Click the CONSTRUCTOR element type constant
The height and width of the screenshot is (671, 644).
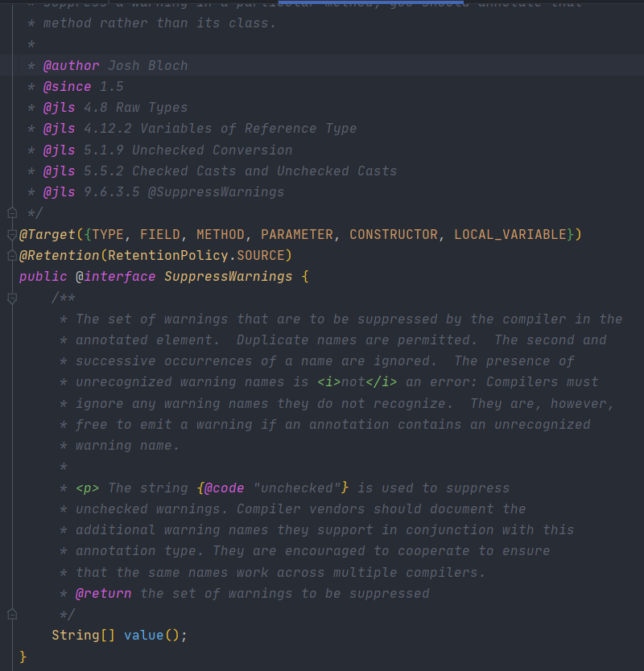394,234
